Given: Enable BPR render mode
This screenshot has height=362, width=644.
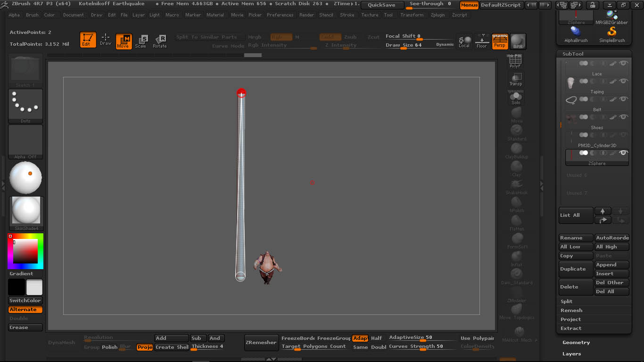Looking at the screenshot, I should pos(517,41).
